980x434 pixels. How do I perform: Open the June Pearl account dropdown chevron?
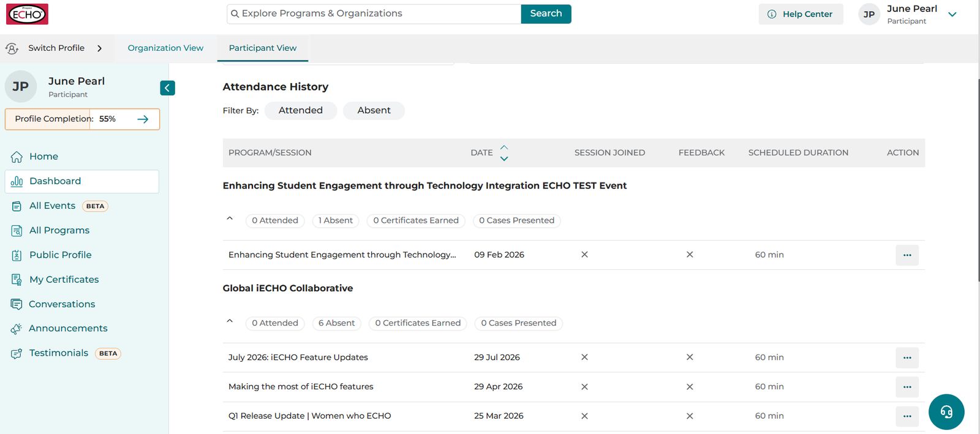tap(952, 14)
